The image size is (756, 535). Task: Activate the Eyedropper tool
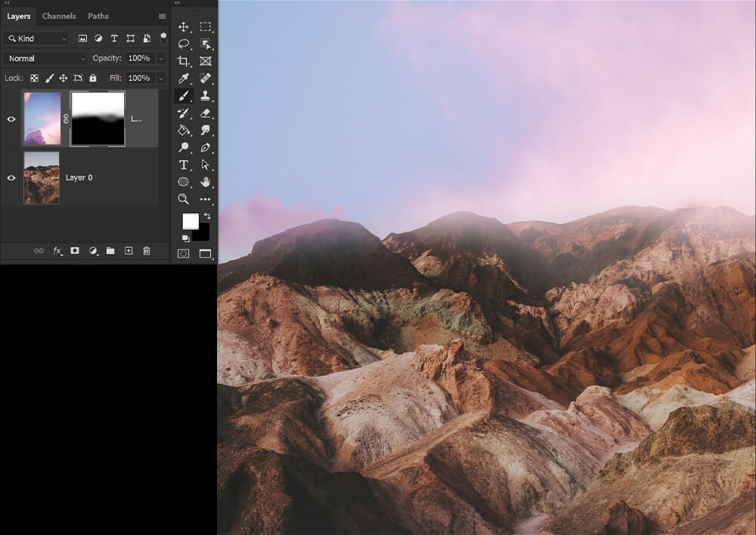[184, 79]
